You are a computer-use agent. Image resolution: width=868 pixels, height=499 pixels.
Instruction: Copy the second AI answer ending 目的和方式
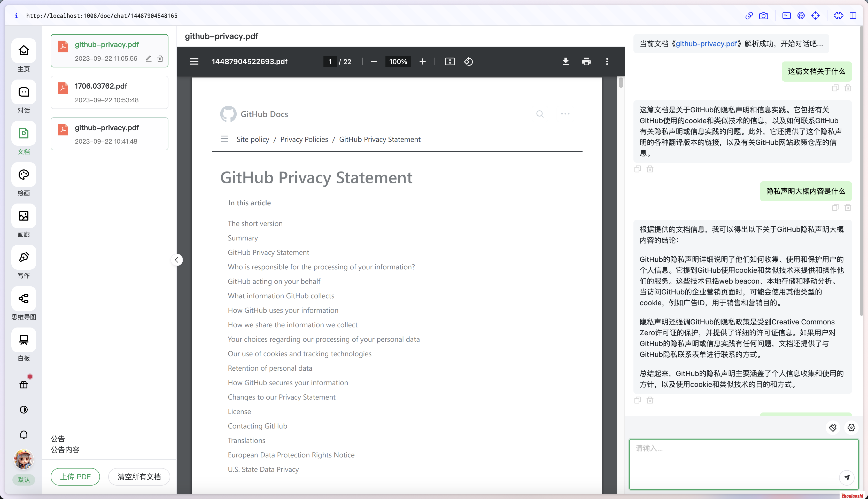pos(637,400)
